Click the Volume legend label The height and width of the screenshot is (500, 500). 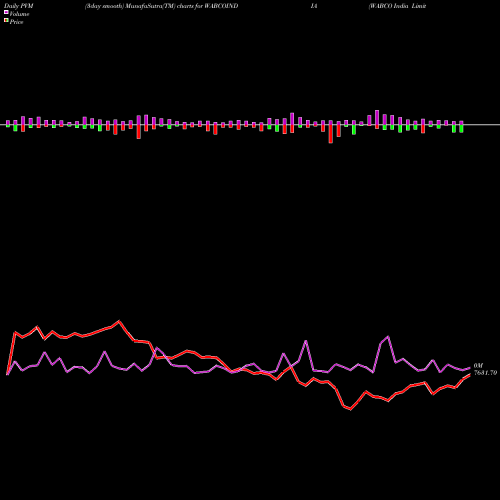coord(19,14)
